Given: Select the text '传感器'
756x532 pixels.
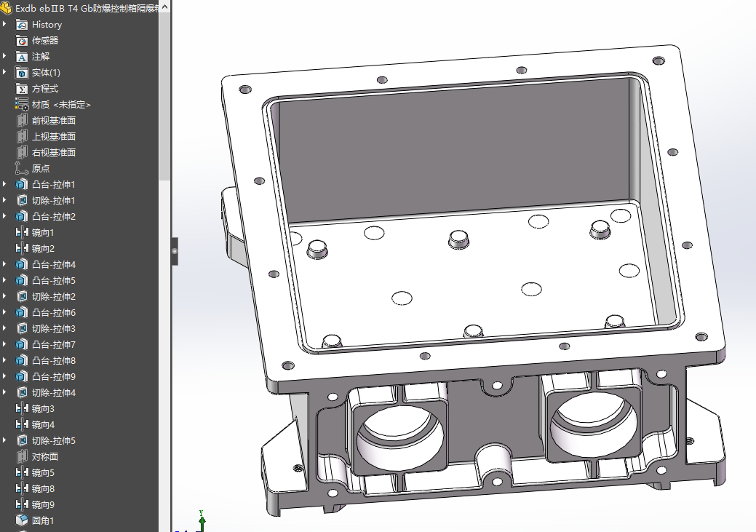Looking at the screenshot, I should tap(45, 41).
